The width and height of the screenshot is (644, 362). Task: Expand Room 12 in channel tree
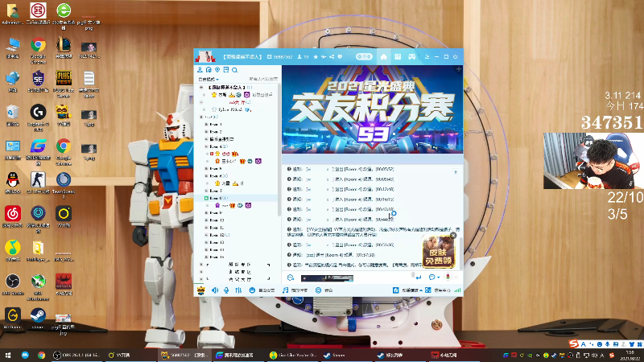pos(207,235)
